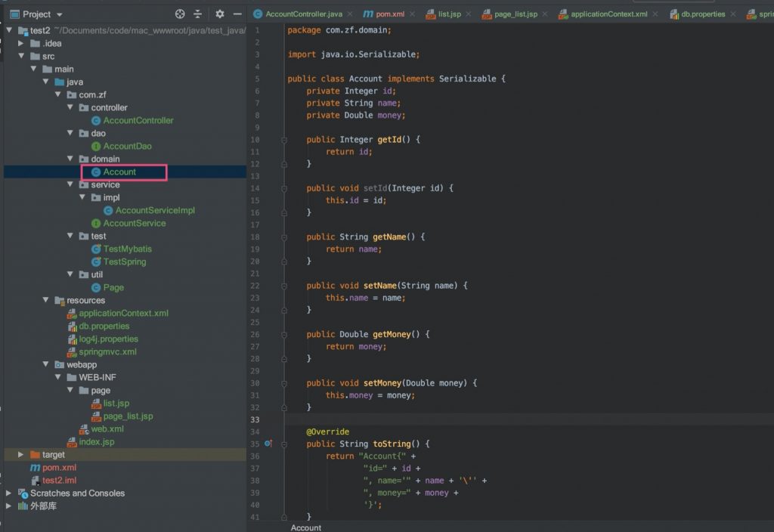Collapse the com.zf package
Image resolution: width=774 pixels, height=532 pixels.
click(x=57, y=94)
